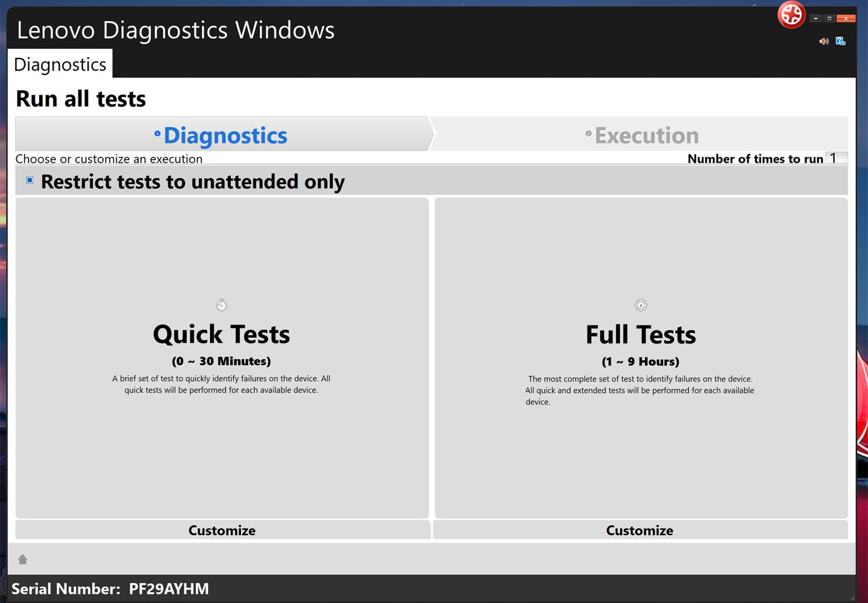Click the home icon at bottom left
Viewport: 868px width, 603px height.
[23, 560]
